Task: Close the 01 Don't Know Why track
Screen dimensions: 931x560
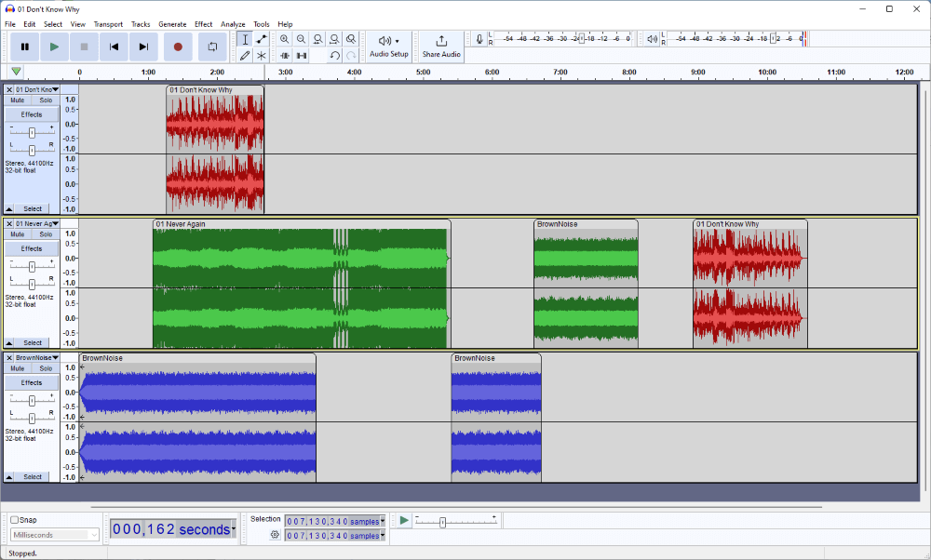Action: pyautogui.click(x=9, y=89)
